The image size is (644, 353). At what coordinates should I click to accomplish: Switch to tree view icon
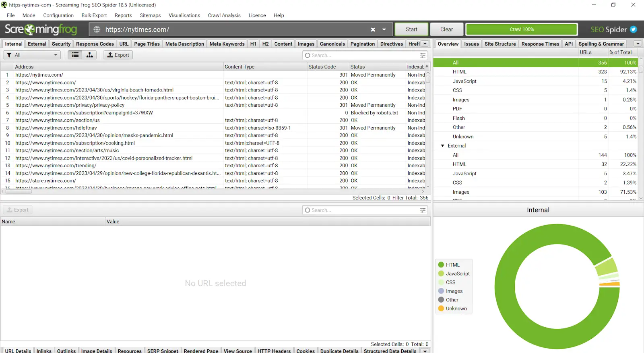click(x=89, y=55)
